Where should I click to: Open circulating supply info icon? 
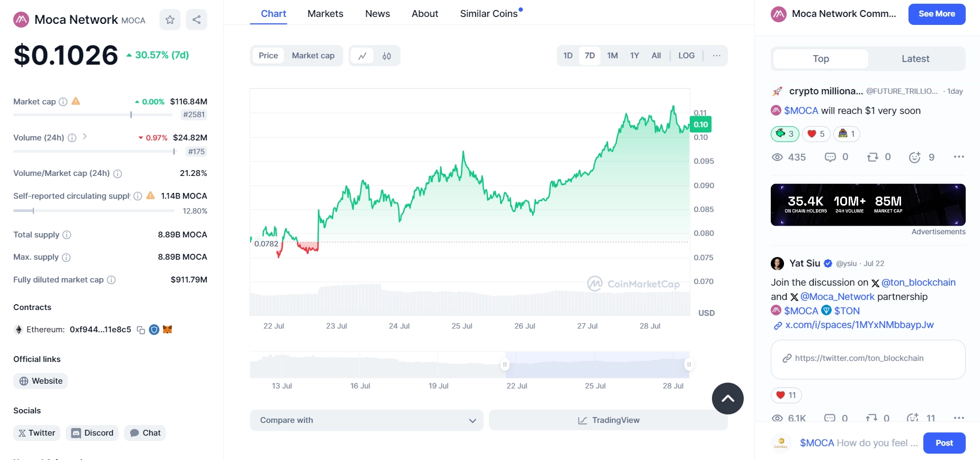138,196
